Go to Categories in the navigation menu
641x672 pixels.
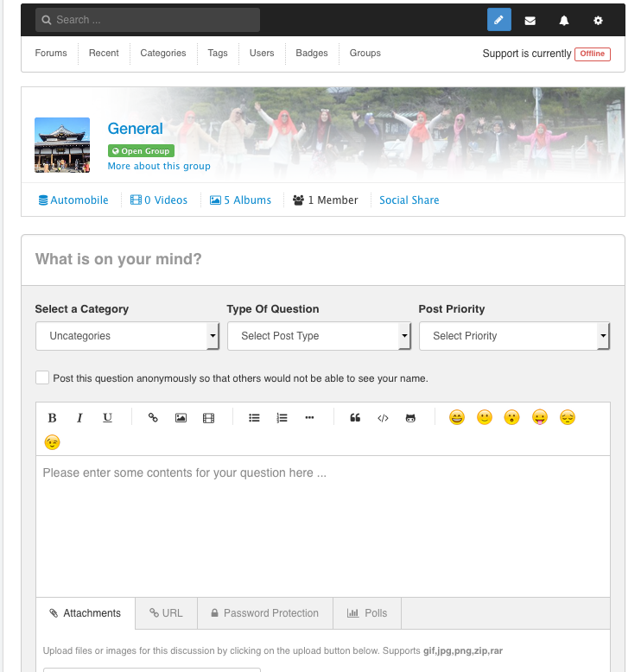(163, 54)
